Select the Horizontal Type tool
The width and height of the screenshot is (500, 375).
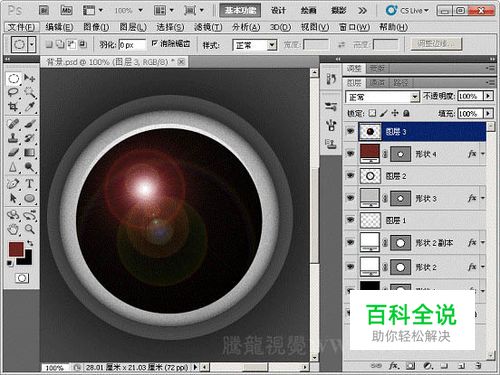pyautogui.click(x=30, y=184)
